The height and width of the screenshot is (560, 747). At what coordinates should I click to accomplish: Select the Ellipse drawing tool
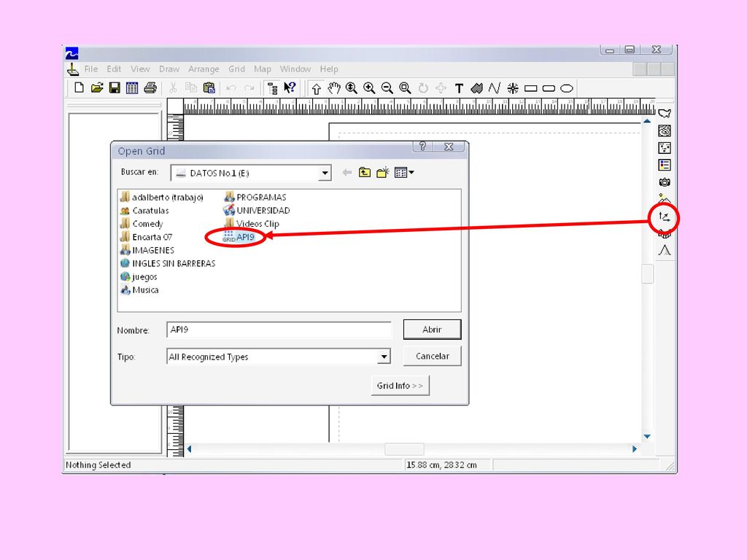566,88
